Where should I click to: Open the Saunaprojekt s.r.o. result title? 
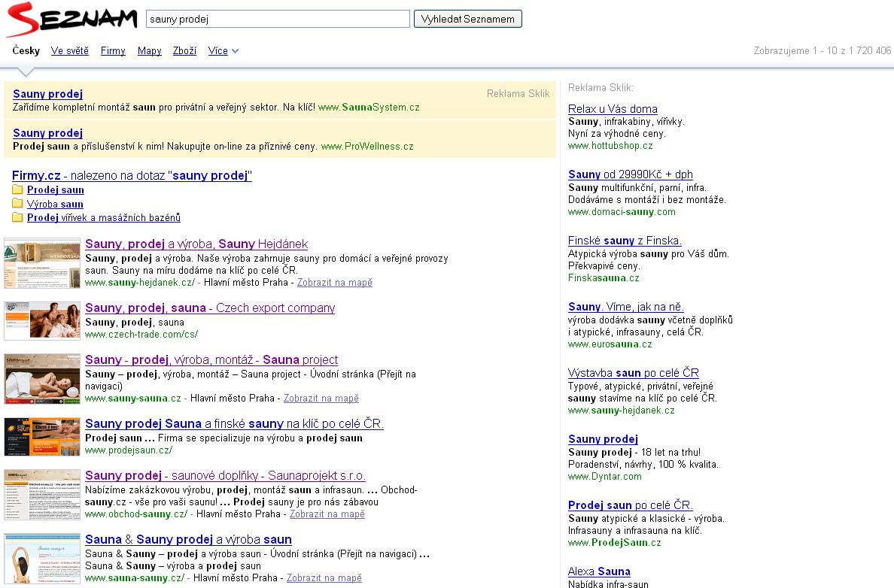tap(225, 475)
